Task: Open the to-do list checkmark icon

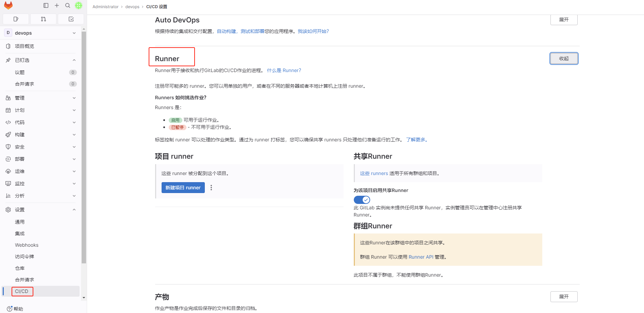Action: (71, 19)
